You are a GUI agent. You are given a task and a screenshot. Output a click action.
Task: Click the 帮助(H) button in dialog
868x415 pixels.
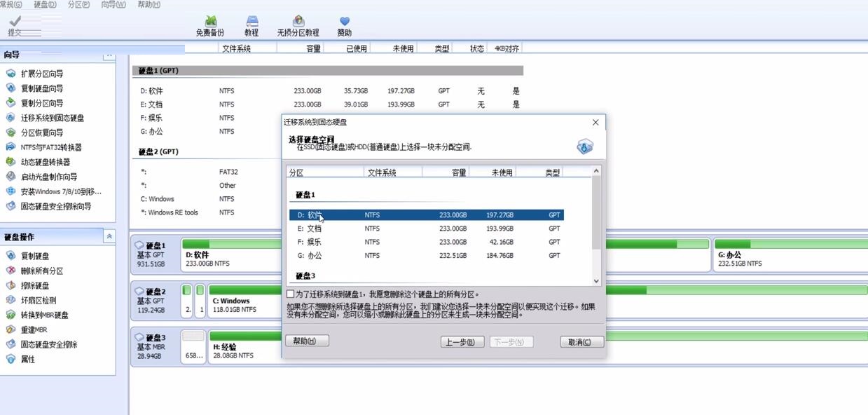point(307,341)
